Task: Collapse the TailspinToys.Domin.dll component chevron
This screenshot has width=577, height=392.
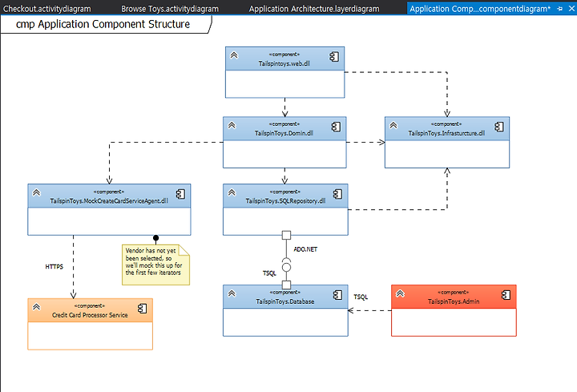Action: (x=232, y=126)
